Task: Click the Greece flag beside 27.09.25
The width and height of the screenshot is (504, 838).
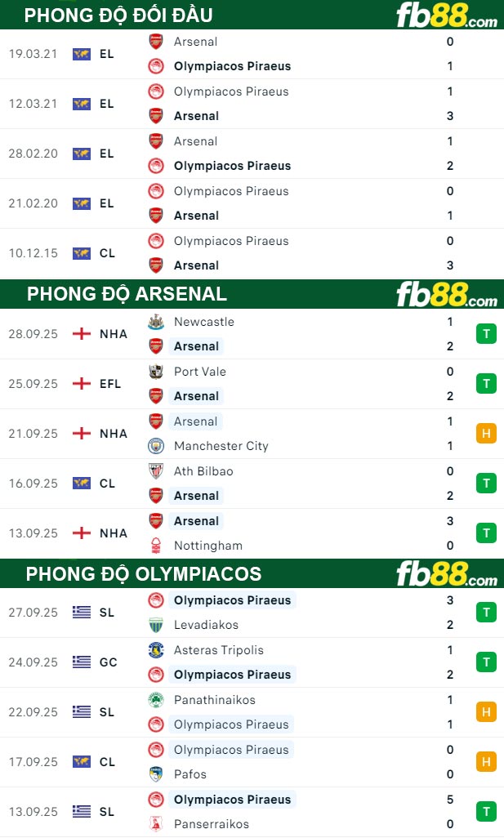Action: coord(81,613)
